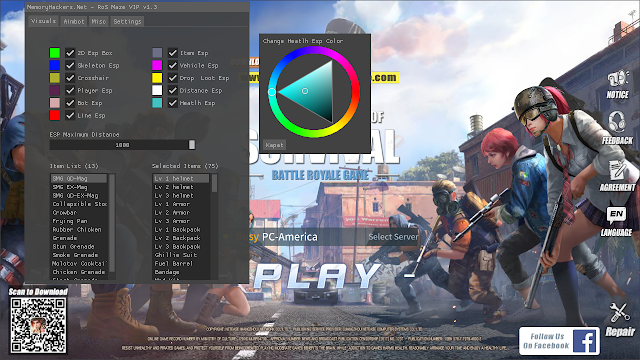Screen dimensions: 640x360
Task: Open the Agreement document icon
Action: (617, 170)
